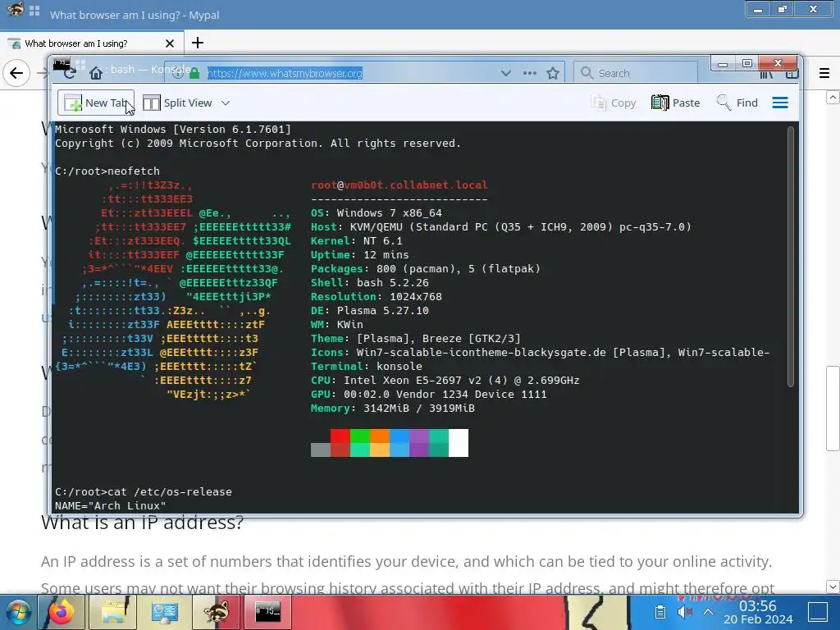This screenshot has height=630, width=840.
Task: Click the Konsole window title icon
Action: tap(61, 64)
